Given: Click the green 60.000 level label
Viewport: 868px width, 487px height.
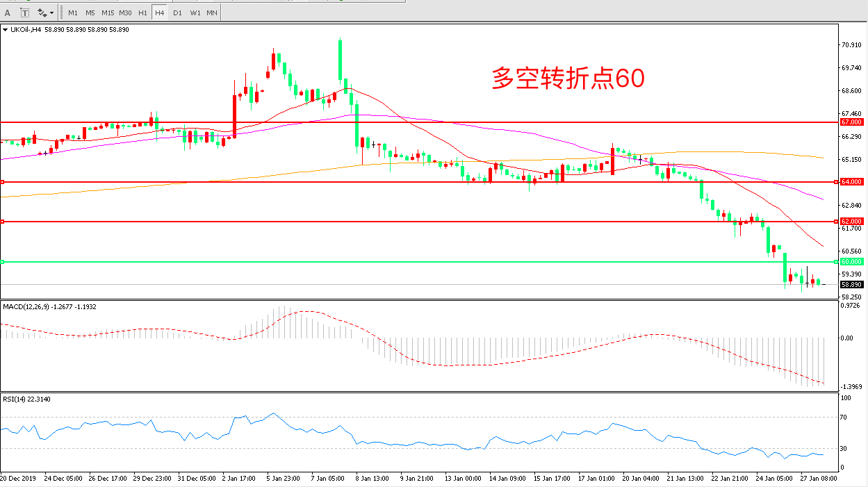Looking at the screenshot, I should click(851, 262).
